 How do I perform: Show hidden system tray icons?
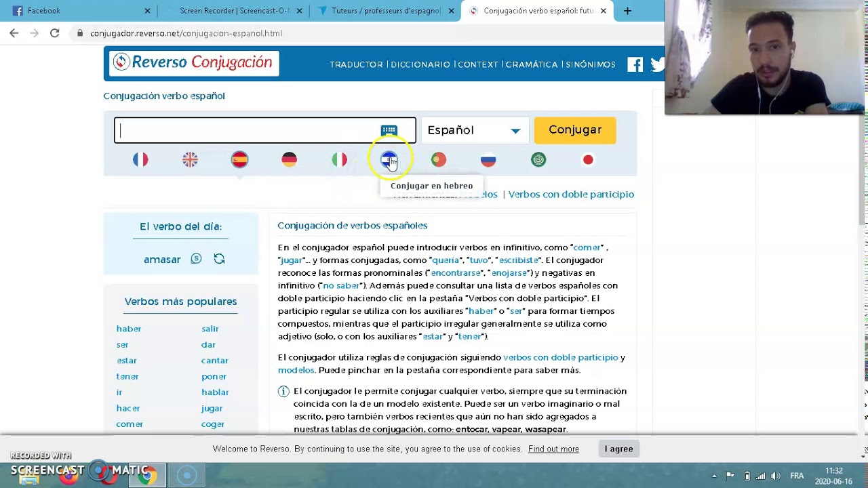coord(714,476)
